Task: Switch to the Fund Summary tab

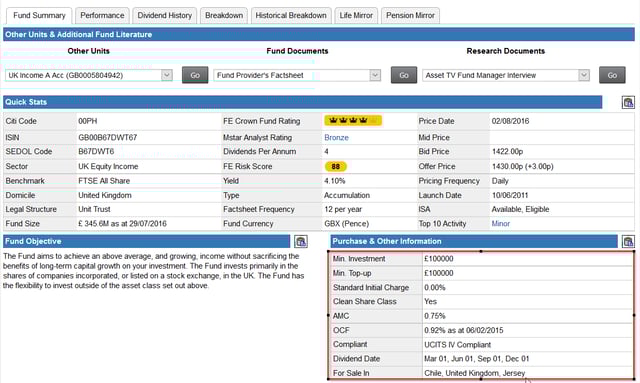Action: coord(39,16)
